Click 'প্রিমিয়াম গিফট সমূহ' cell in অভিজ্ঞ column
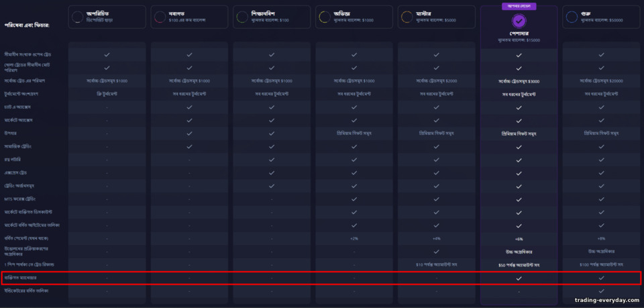 coord(354,134)
